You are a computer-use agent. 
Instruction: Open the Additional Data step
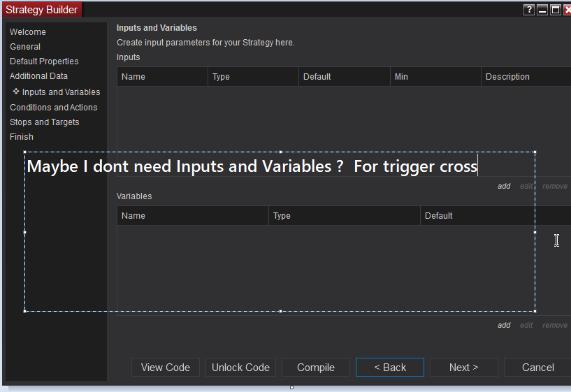[x=38, y=76]
